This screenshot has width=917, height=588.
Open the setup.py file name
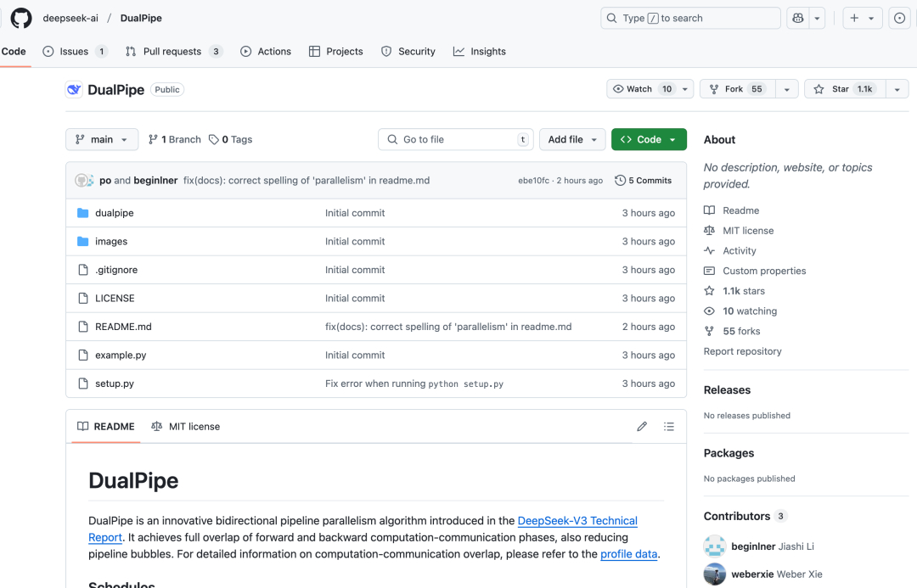pos(115,384)
